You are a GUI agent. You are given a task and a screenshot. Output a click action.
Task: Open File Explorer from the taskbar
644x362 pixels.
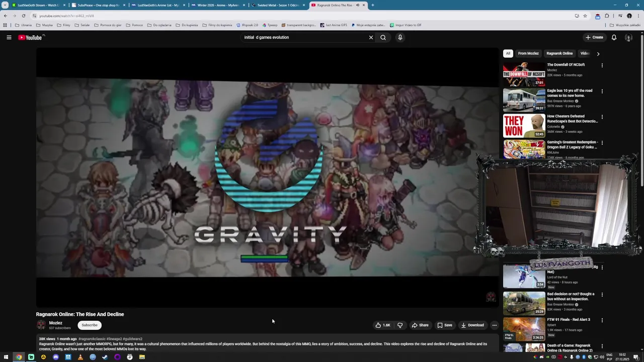[142, 357]
